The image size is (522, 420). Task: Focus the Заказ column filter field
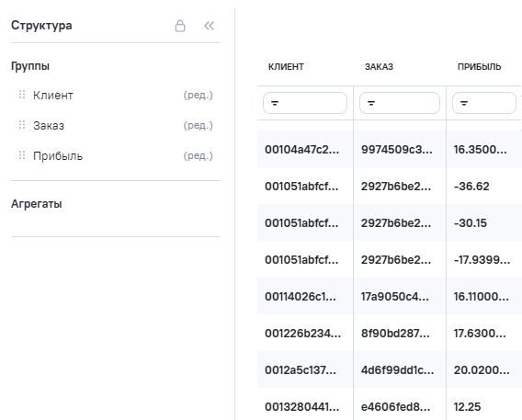click(x=400, y=103)
